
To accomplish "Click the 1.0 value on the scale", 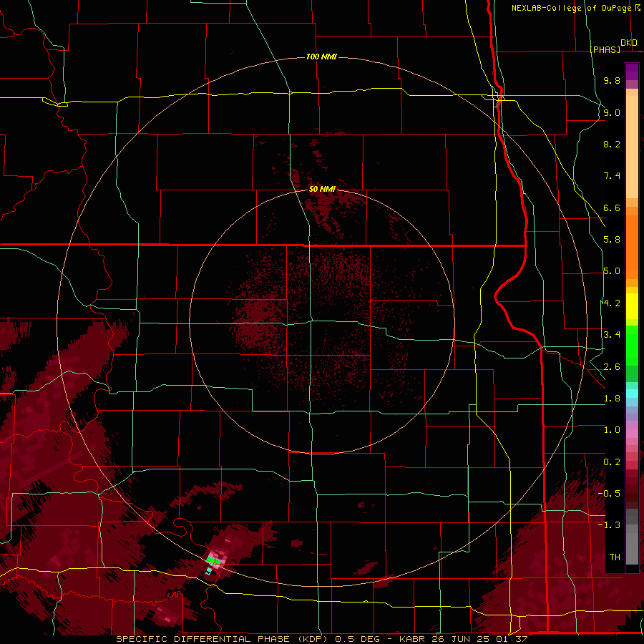I will click(612, 430).
